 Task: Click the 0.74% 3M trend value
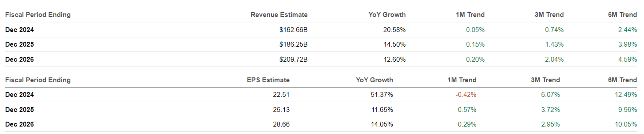(554, 30)
